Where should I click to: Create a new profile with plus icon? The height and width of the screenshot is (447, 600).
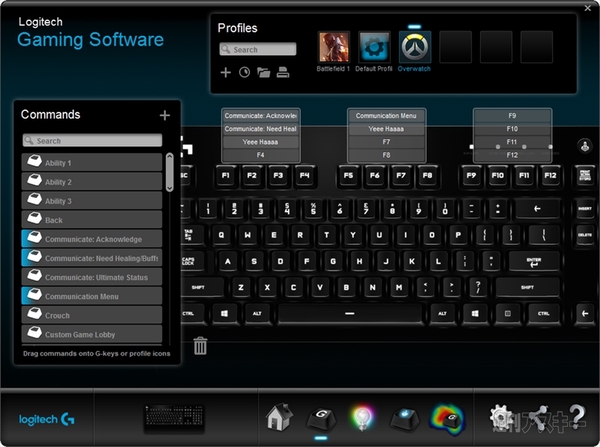click(x=225, y=72)
